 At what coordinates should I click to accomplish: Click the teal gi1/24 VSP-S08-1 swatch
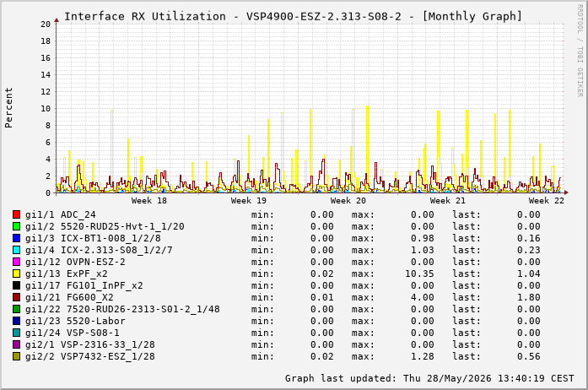click(x=16, y=333)
